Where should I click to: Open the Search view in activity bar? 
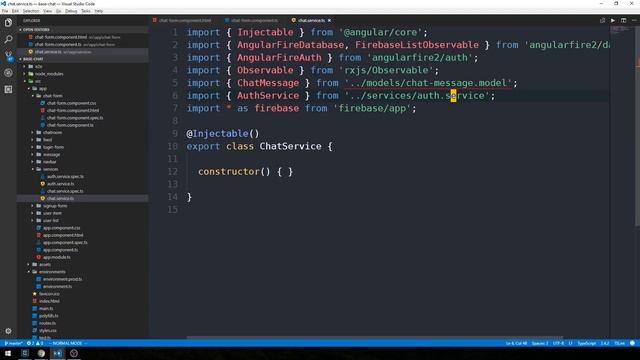[x=8, y=40]
